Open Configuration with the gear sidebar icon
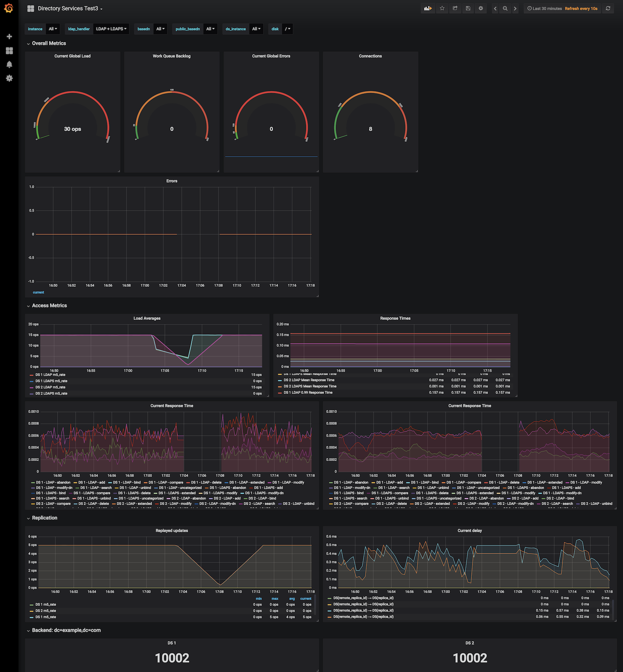The image size is (623, 672). click(9, 78)
